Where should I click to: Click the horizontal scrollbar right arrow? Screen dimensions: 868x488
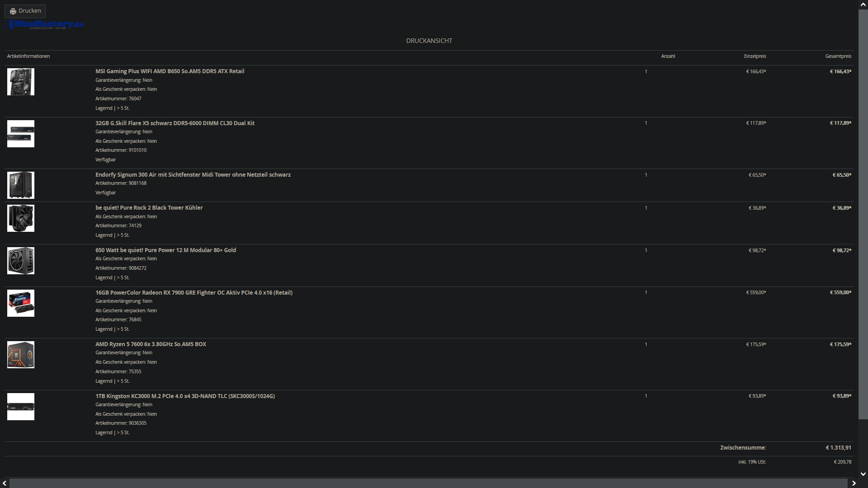pyautogui.click(x=854, y=483)
